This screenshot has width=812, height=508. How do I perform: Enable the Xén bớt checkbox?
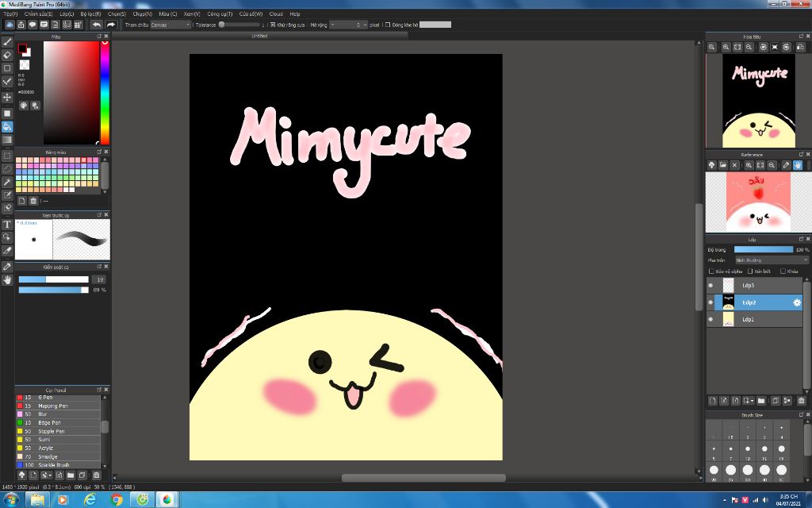(x=750, y=271)
